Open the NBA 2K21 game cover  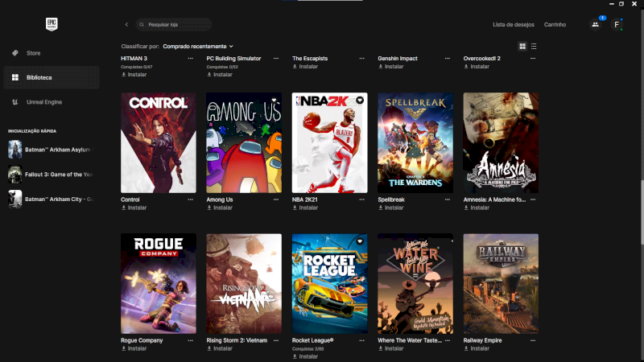(x=330, y=143)
